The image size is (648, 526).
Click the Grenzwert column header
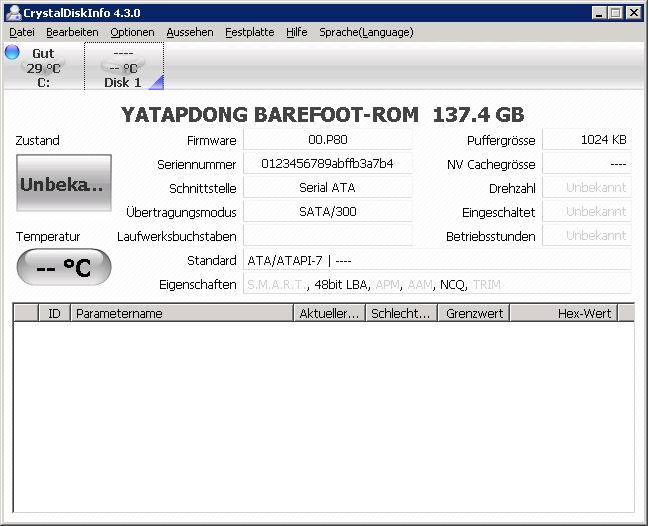click(474, 313)
